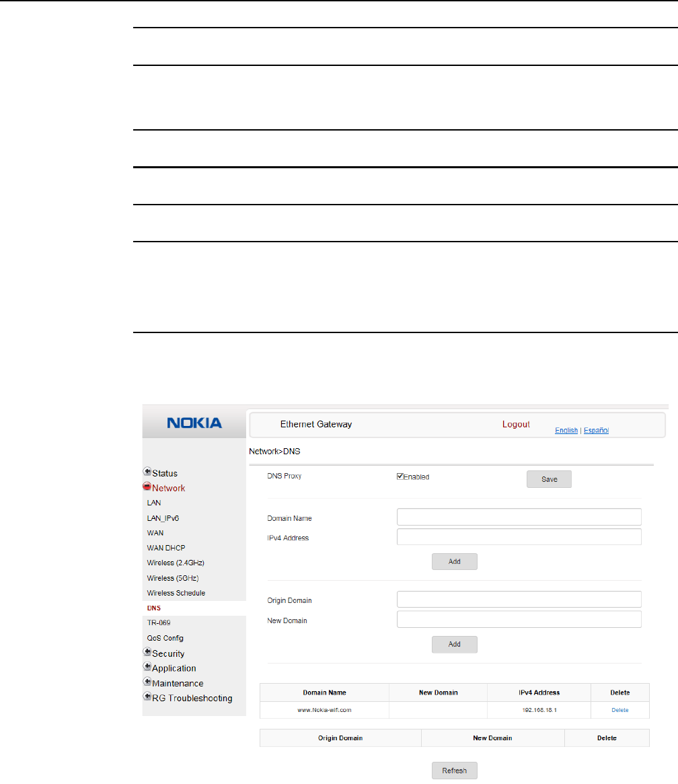Viewport: 678px width, 784px height.
Task: Open the Status menu label
Action: click(x=165, y=474)
